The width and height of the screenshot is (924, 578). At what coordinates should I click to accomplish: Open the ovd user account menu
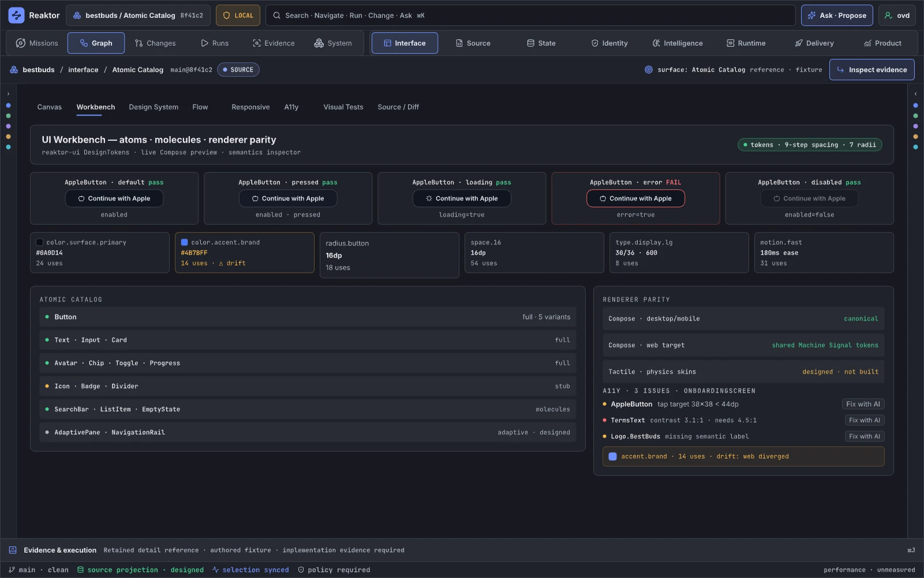(897, 16)
